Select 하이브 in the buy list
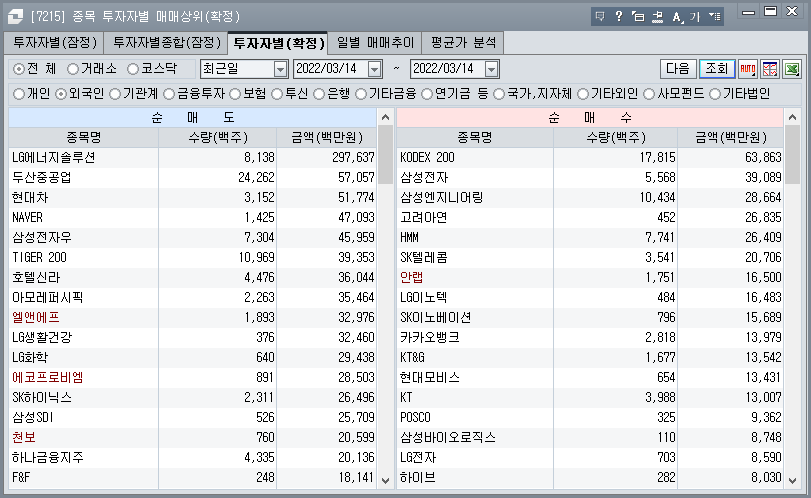 418,478
